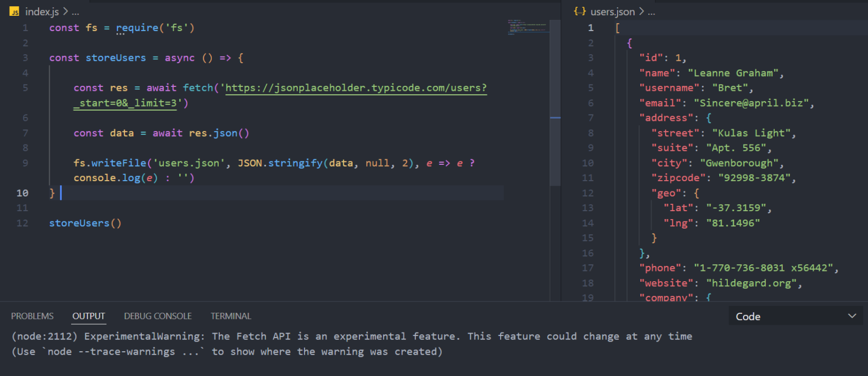Image resolution: width=868 pixels, height=376 pixels.
Task: Click line number 7 in users.json
Action: click(591, 118)
